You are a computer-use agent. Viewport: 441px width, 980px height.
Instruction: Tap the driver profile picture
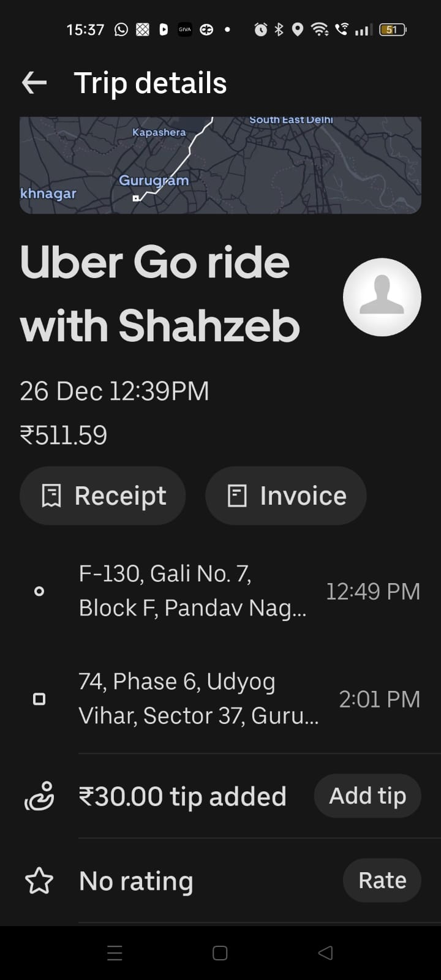click(382, 297)
